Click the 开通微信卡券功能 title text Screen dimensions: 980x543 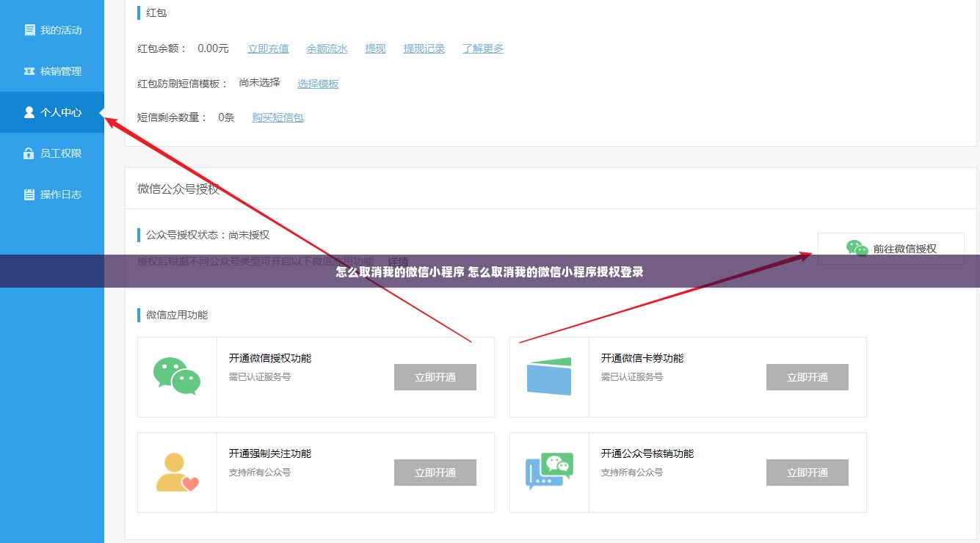coord(642,358)
